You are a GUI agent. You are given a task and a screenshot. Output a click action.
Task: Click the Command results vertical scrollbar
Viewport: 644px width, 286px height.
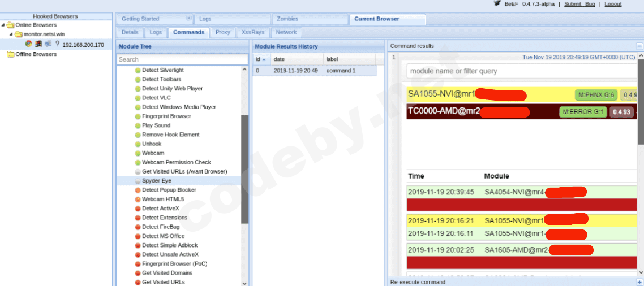641,102
